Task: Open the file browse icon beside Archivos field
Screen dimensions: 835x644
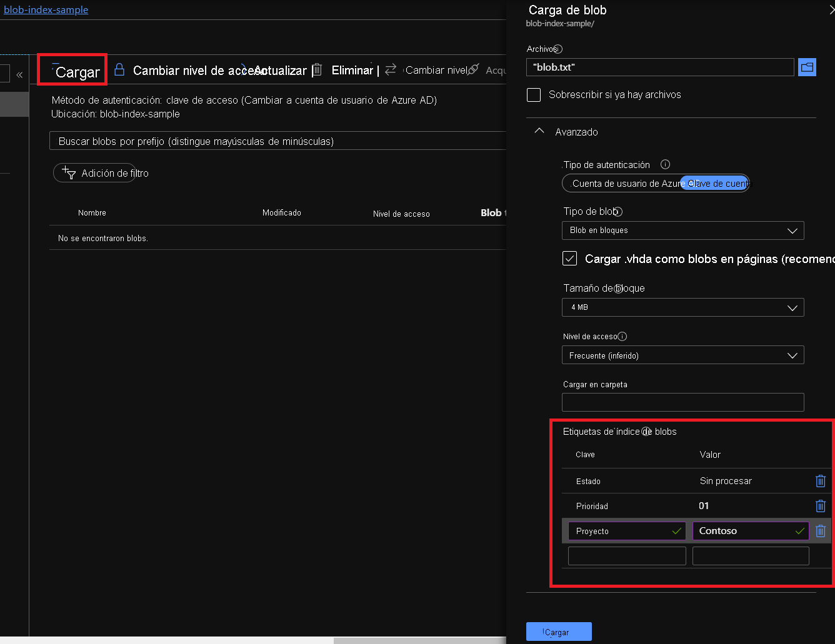Action: click(x=807, y=67)
